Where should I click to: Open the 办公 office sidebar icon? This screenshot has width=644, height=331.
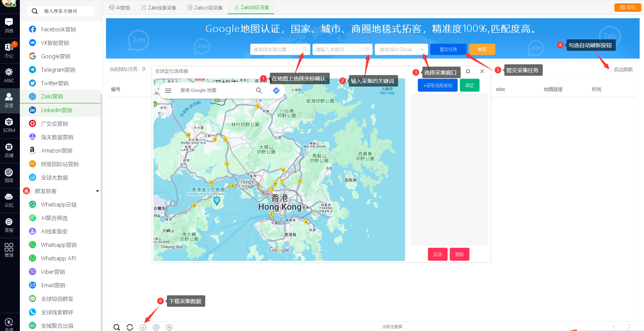(9, 51)
